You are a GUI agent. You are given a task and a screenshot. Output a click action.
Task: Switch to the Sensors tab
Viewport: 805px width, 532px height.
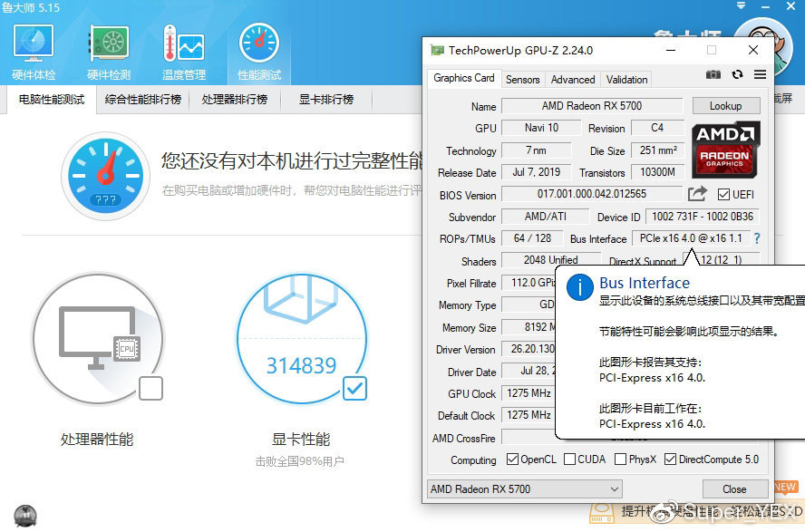pyautogui.click(x=523, y=80)
